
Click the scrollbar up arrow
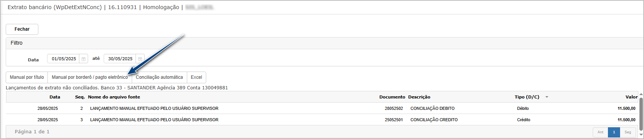pyautogui.click(x=641, y=94)
